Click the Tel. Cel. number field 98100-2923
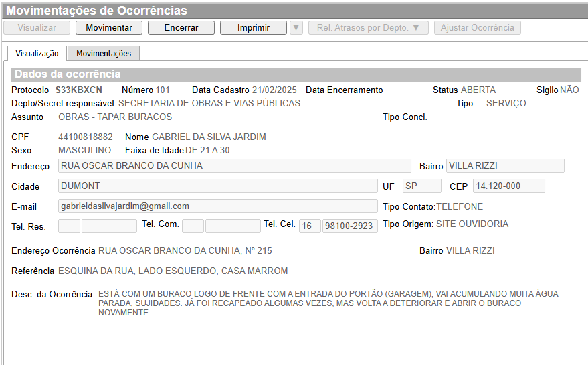588x365 pixels. pyautogui.click(x=350, y=226)
